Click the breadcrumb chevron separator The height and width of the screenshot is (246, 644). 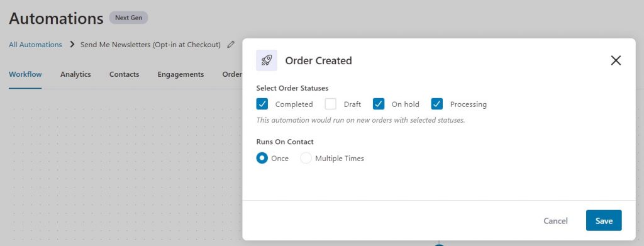[72, 44]
